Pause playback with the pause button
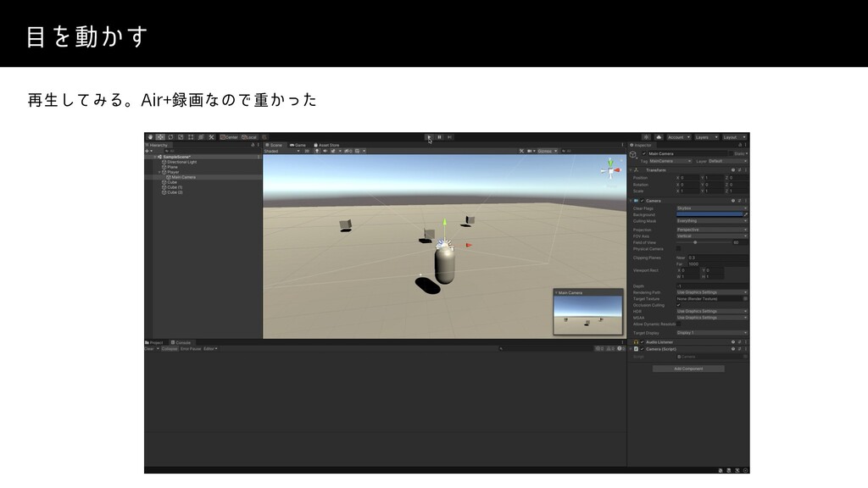The width and height of the screenshot is (868, 488). click(x=440, y=137)
